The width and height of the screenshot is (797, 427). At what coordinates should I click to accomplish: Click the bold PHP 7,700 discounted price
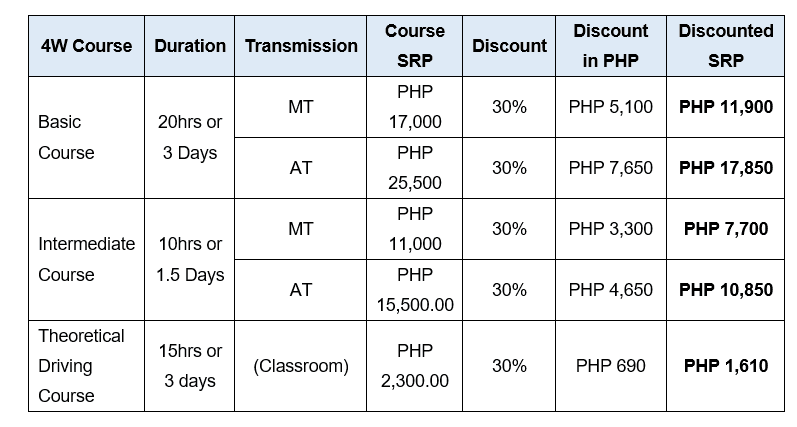coord(726,229)
